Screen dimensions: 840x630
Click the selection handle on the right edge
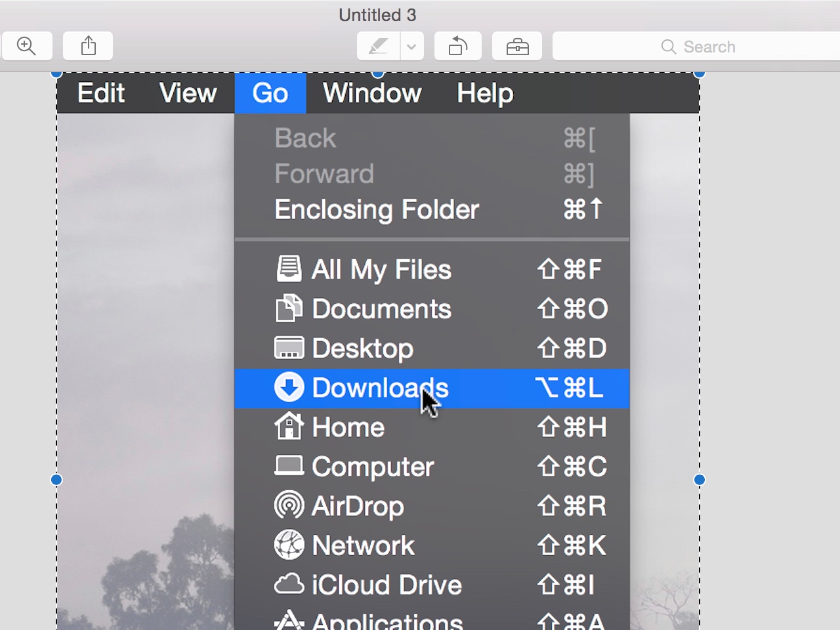700,480
